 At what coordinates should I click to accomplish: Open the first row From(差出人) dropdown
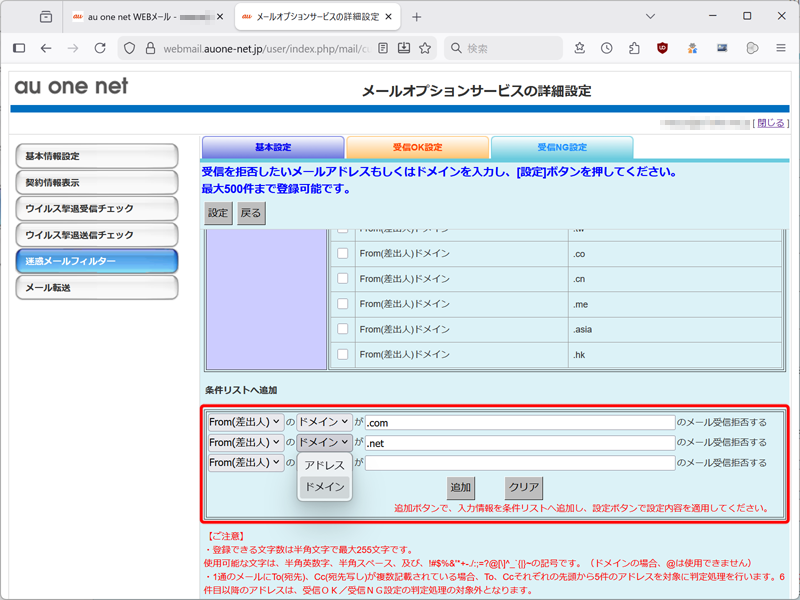pos(246,422)
